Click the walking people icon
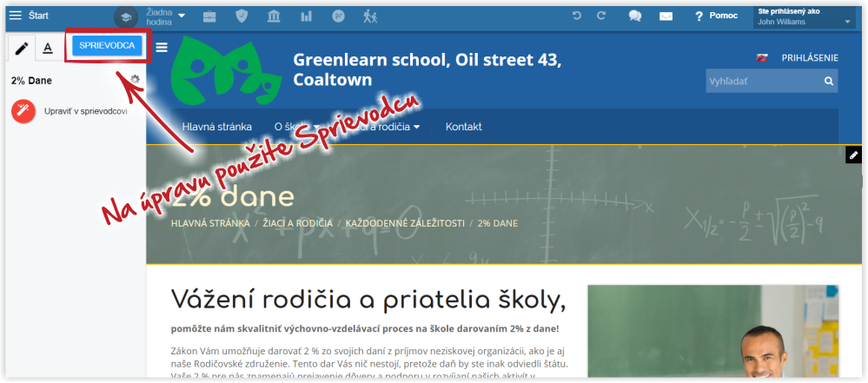 point(371,17)
